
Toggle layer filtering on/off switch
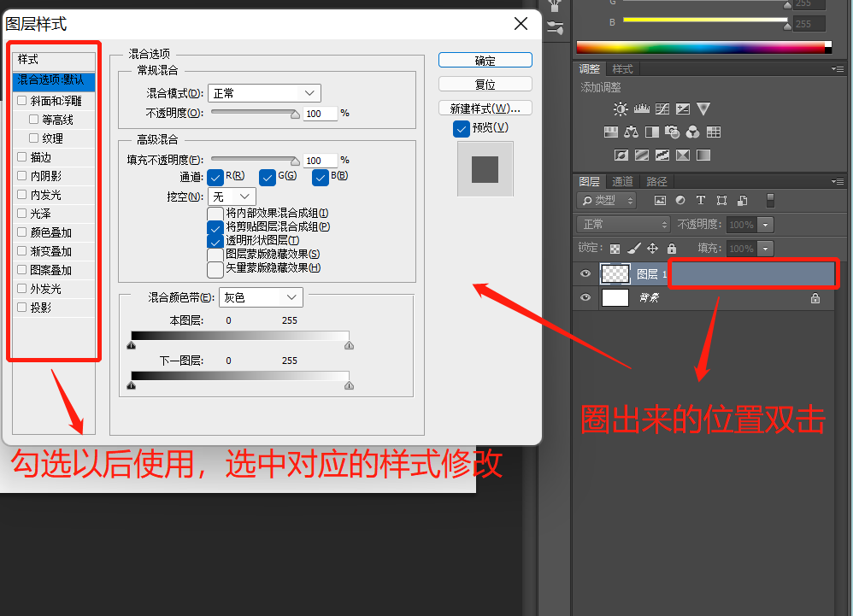coord(770,200)
